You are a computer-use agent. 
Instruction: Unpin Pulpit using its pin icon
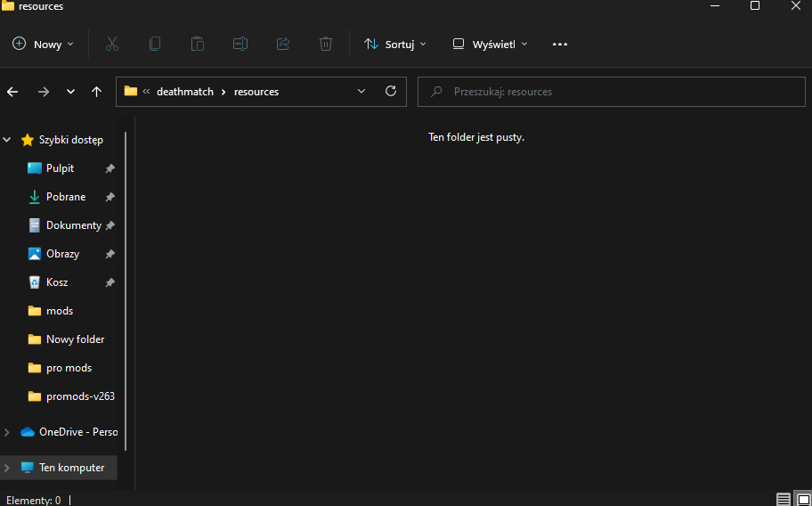point(110,169)
